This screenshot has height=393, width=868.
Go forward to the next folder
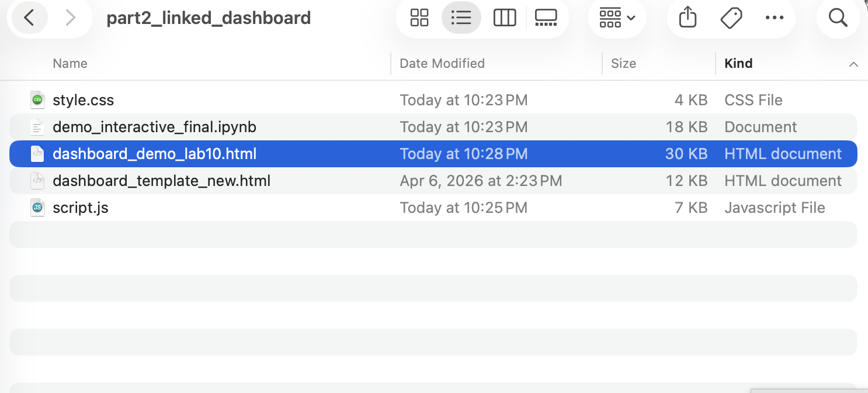[71, 18]
